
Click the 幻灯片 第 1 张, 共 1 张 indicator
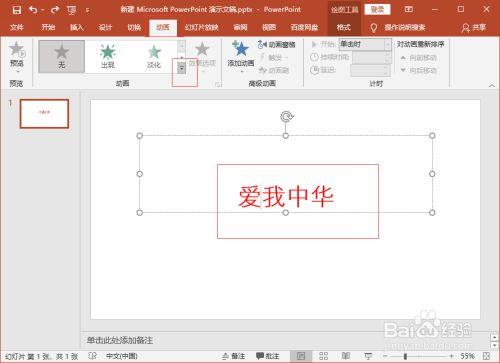pyautogui.click(x=42, y=356)
